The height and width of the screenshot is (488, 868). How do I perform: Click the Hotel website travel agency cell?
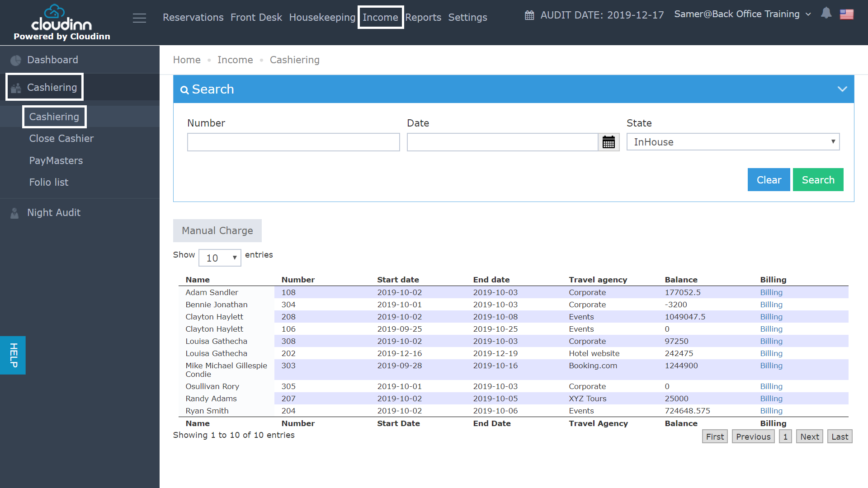coord(594,353)
